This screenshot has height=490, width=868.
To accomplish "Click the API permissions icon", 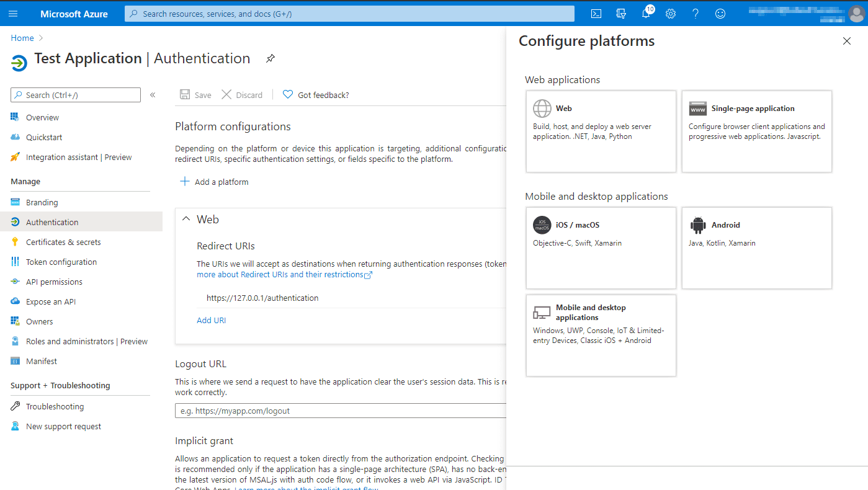I will coord(15,282).
